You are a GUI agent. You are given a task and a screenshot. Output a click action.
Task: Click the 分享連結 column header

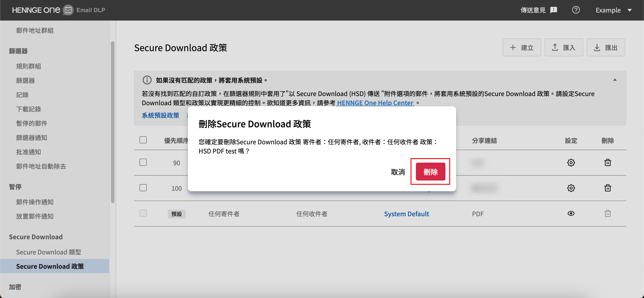click(x=484, y=140)
